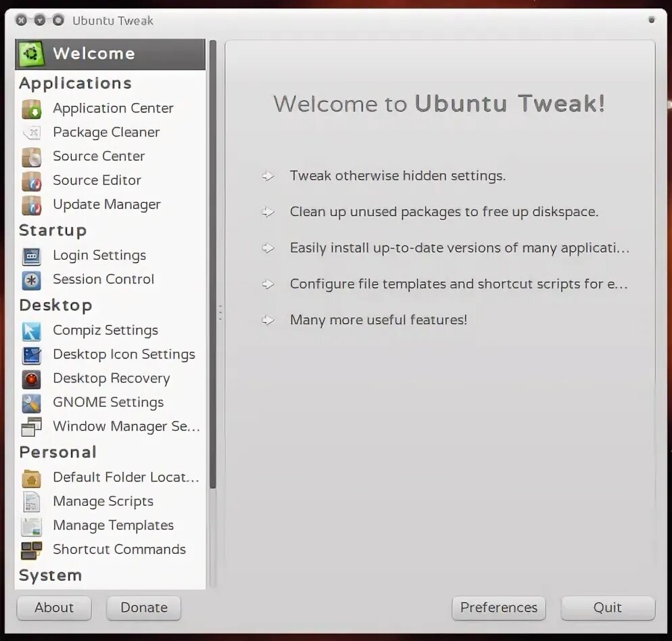
Task: Click 'Many more useful features!' text
Action: pos(379,320)
